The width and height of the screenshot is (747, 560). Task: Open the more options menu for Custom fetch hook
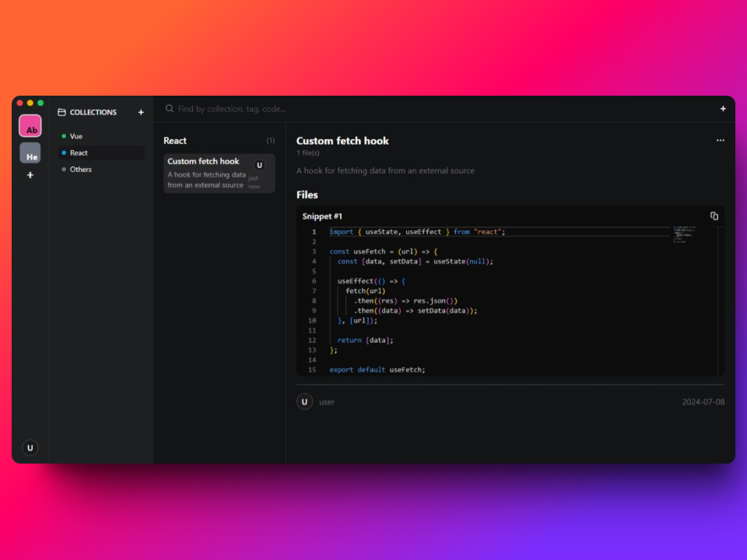tap(720, 140)
